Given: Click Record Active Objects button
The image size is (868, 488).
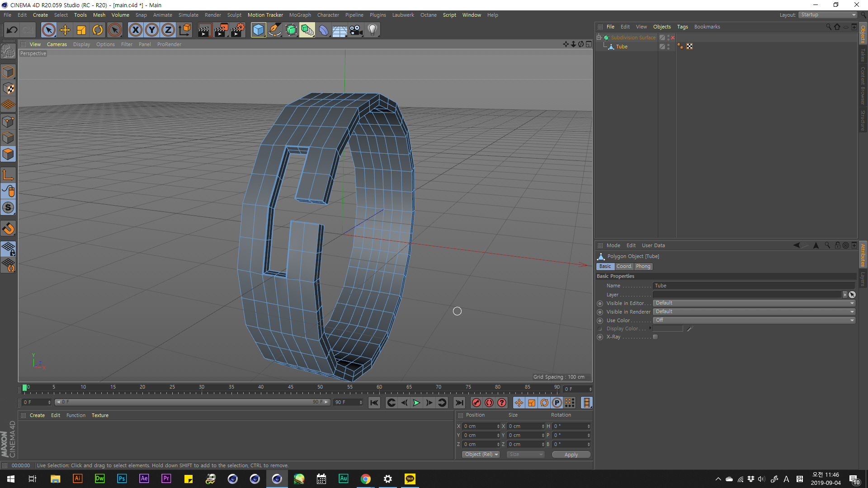Looking at the screenshot, I should click(476, 403).
